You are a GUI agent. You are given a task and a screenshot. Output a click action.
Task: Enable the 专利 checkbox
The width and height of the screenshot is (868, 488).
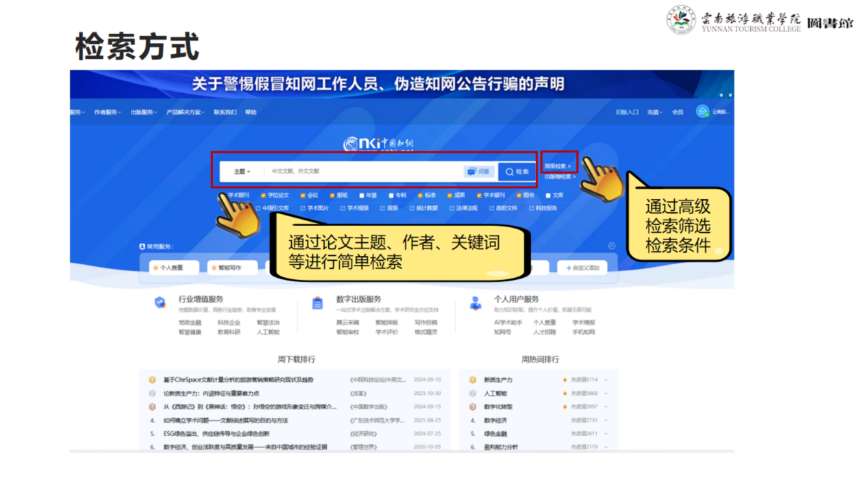coord(391,195)
